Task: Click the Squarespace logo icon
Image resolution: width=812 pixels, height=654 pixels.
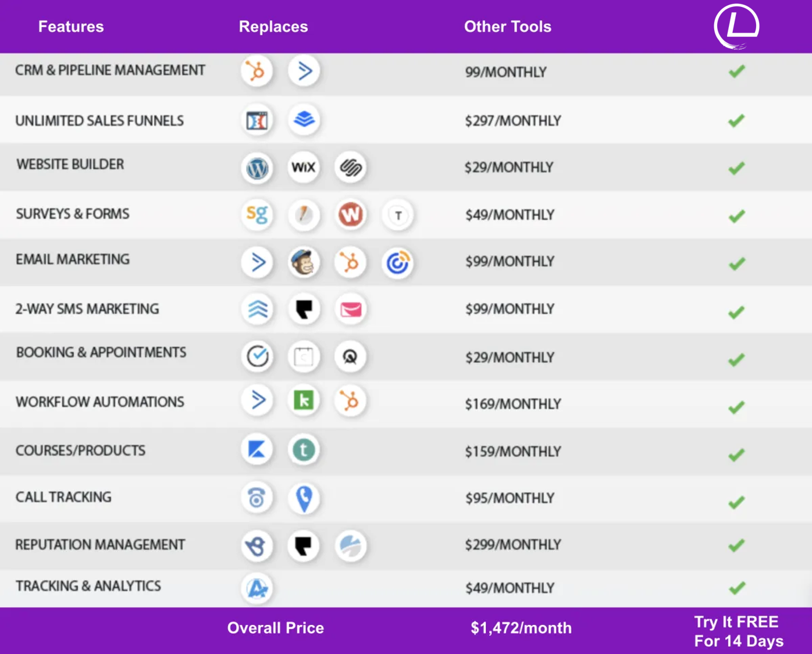Action: coord(351,168)
